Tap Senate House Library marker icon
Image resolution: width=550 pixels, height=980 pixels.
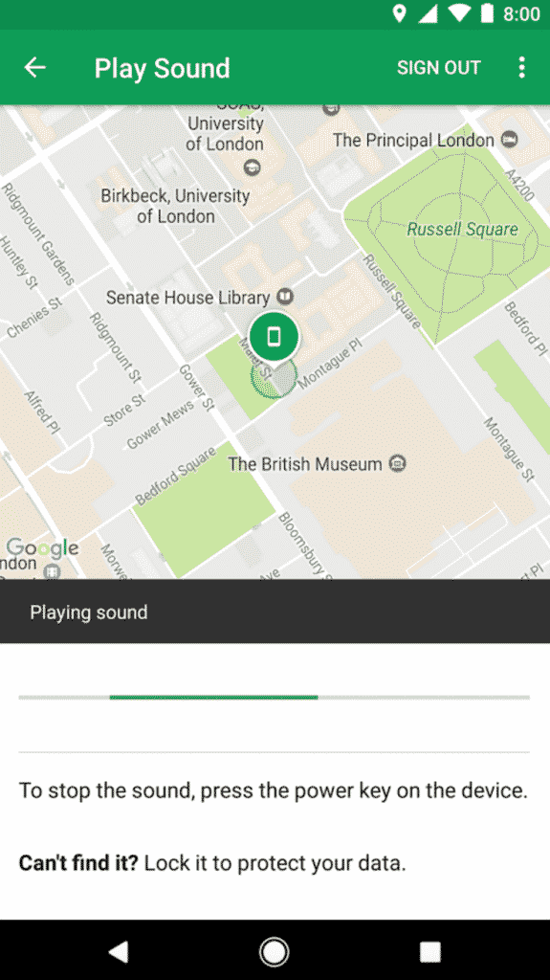click(x=286, y=297)
